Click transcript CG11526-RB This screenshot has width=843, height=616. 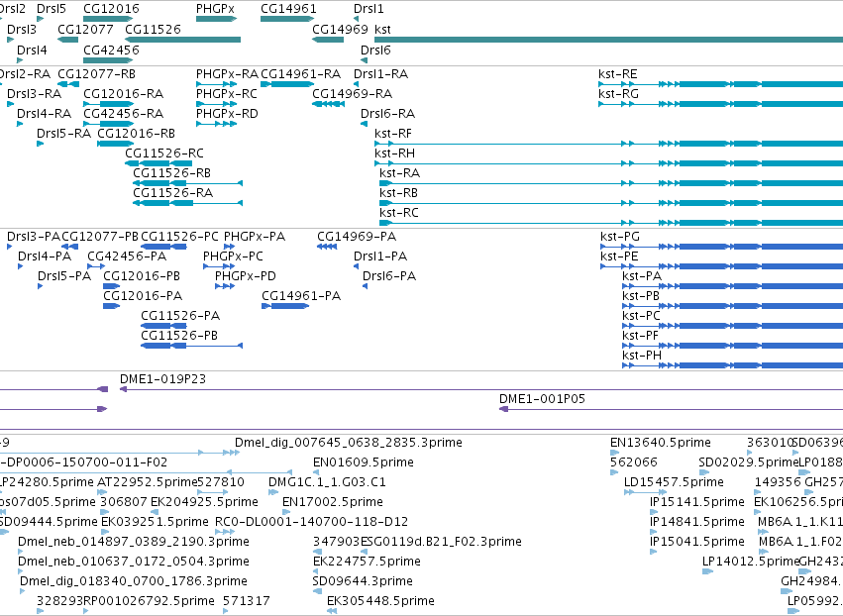coord(172,173)
